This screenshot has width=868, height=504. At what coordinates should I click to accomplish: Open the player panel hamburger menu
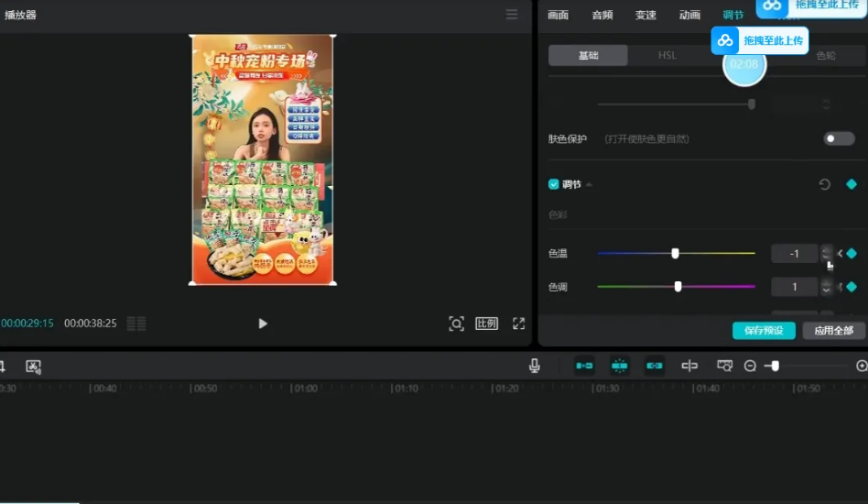point(512,15)
